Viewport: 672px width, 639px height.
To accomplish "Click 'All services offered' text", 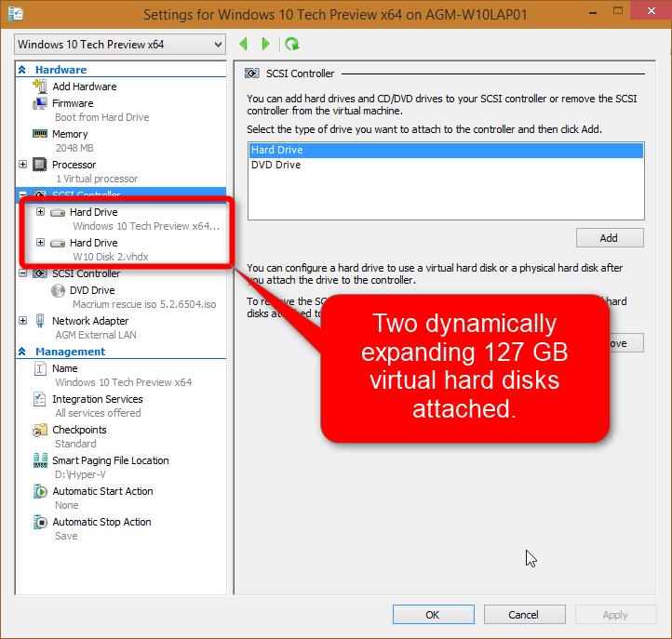I will click(x=98, y=413).
